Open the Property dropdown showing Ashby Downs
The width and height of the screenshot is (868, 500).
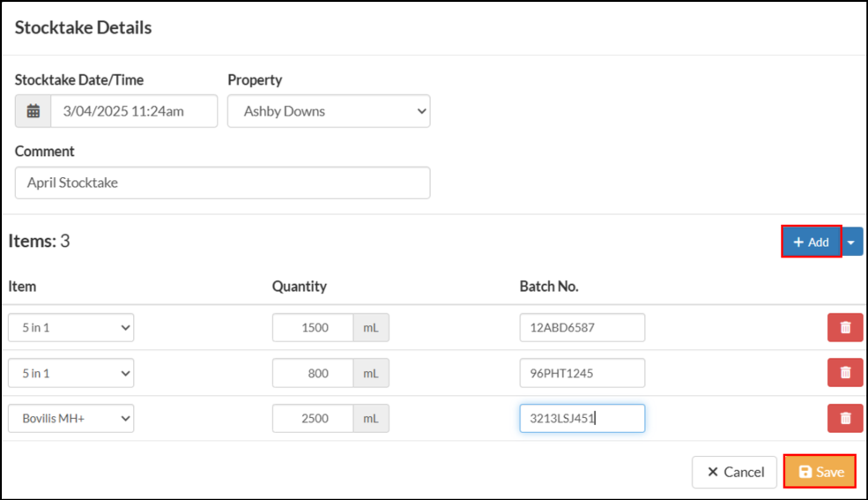329,111
